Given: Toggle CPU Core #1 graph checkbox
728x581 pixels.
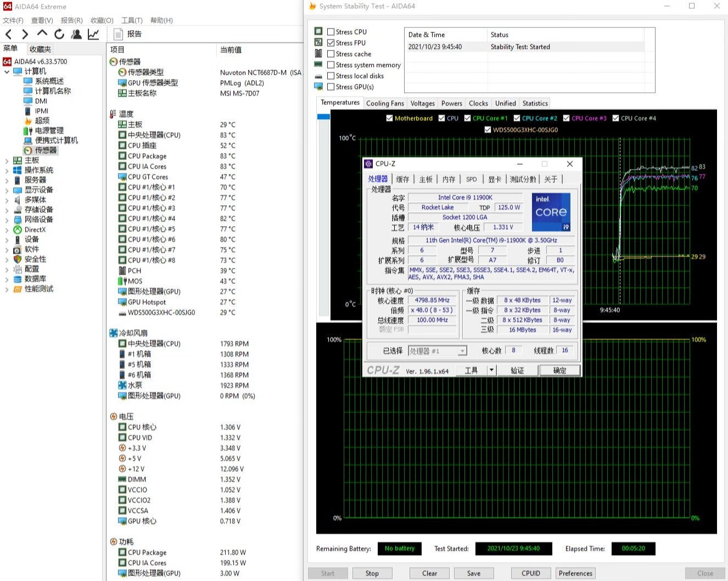Looking at the screenshot, I should click(467, 118).
